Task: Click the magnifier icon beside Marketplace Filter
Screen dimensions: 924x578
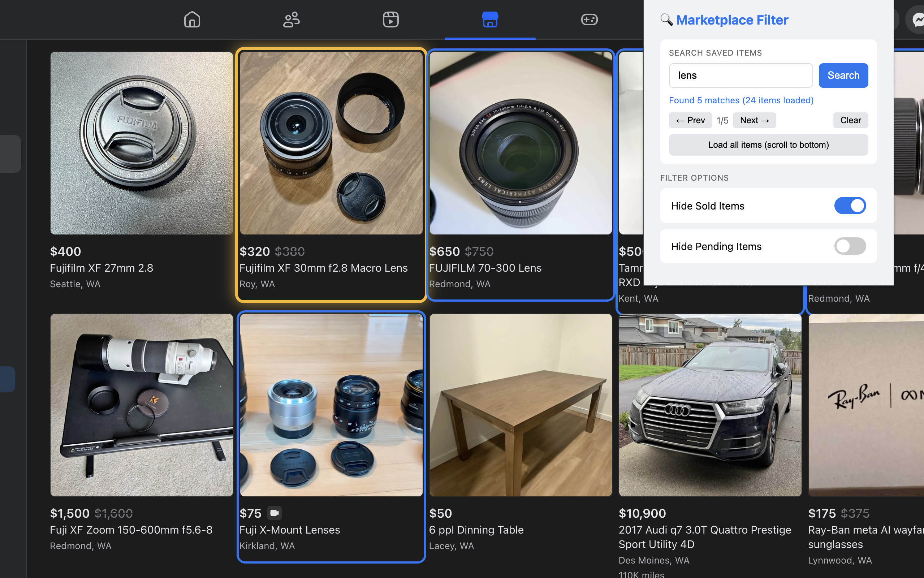Action: (666, 20)
